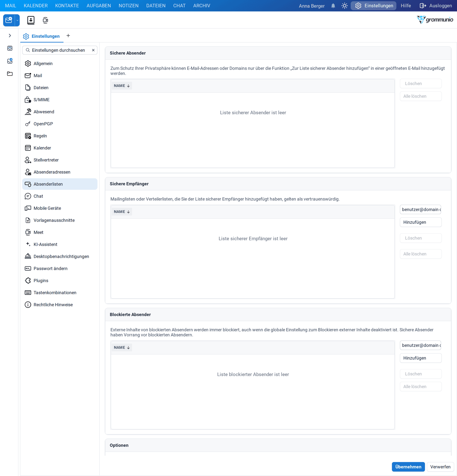Open the MAIL section in top menu

point(10,6)
